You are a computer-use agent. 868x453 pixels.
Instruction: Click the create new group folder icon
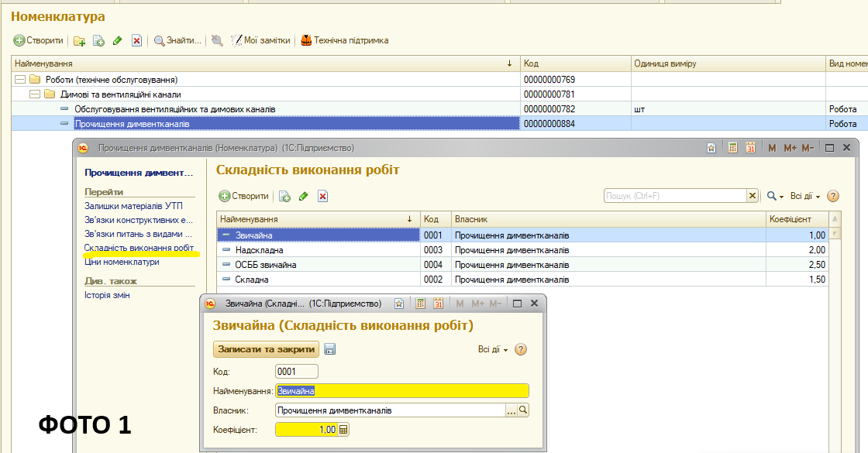tap(79, 40)
